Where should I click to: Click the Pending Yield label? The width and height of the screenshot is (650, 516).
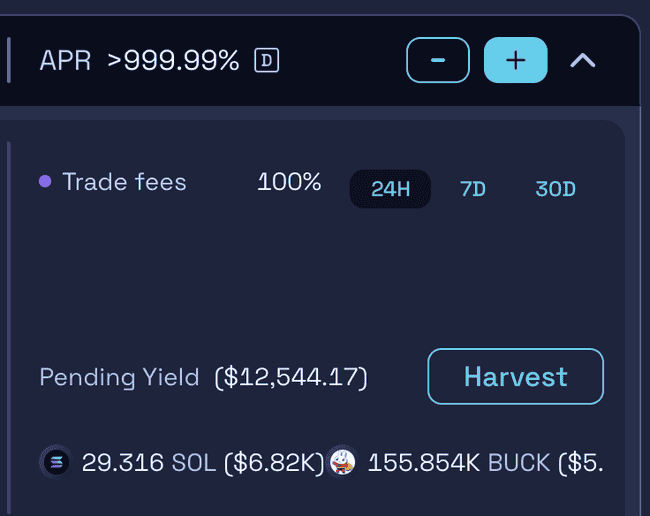tap(120, 377)
